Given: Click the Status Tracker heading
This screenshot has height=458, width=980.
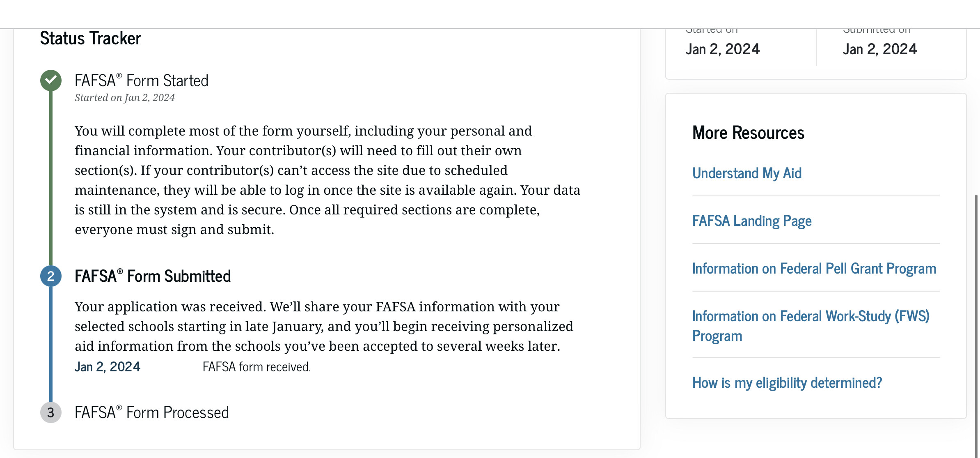Looking at the screenshot, I should pyautogui.click(x=90, y=39).
